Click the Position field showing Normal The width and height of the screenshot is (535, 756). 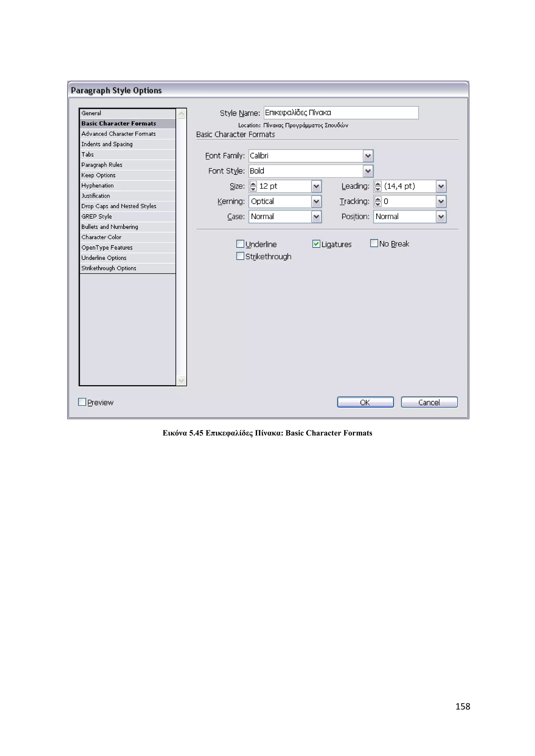pos(405,217)
